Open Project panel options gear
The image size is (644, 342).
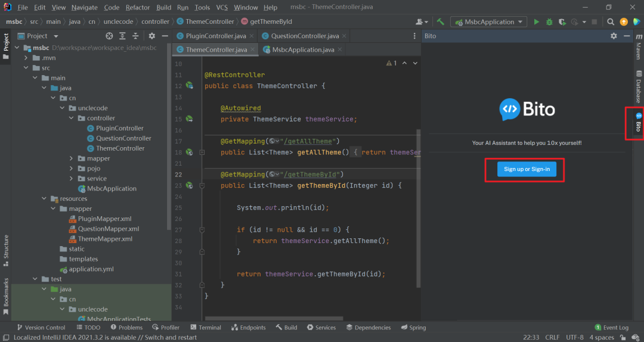[x=151, y=36]
